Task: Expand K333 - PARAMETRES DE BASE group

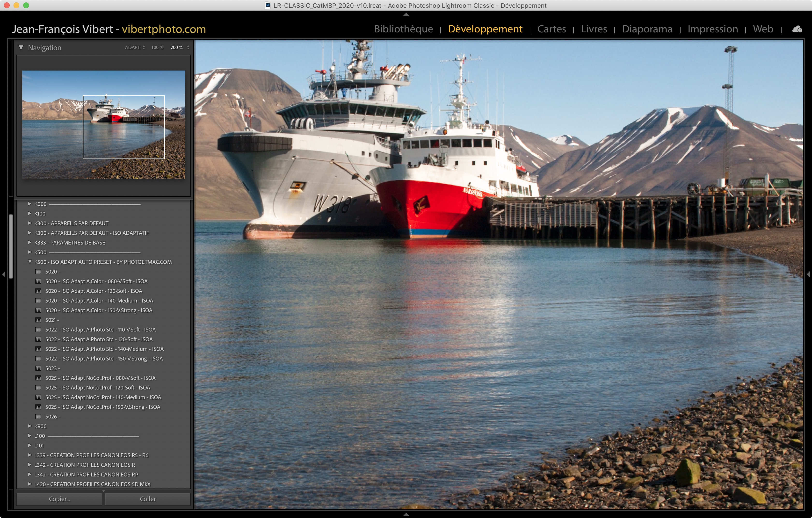Action: [30, 243]
